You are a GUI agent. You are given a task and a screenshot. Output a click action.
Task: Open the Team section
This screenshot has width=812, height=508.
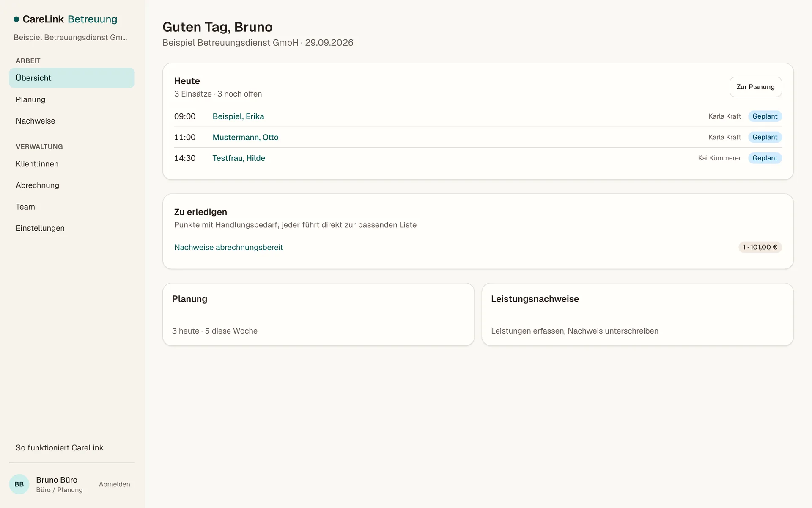71,207
